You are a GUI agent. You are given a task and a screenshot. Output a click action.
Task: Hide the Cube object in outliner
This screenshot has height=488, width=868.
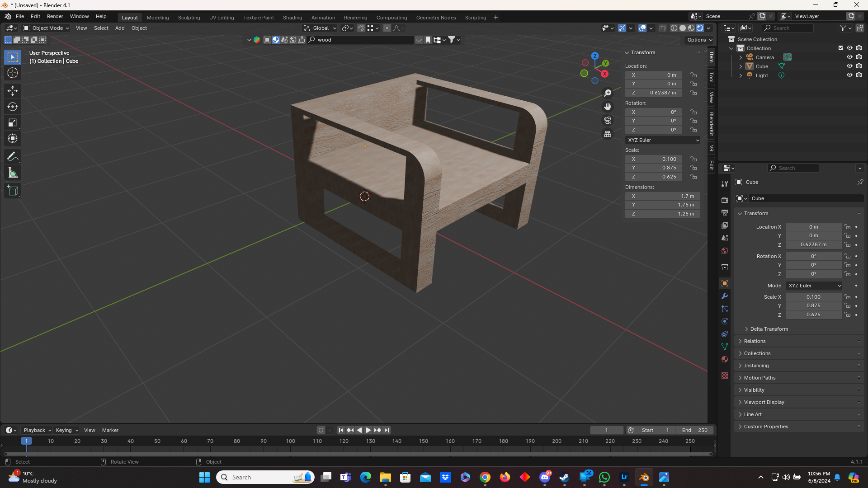point(849,66)
